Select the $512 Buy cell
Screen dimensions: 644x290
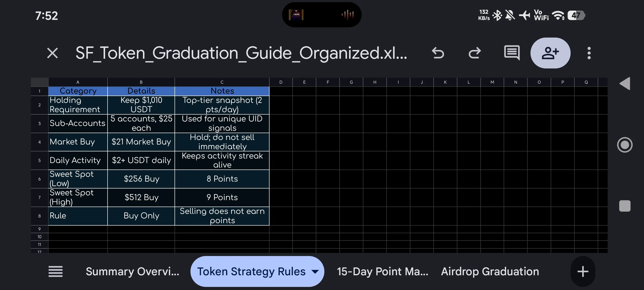point(141,198)
